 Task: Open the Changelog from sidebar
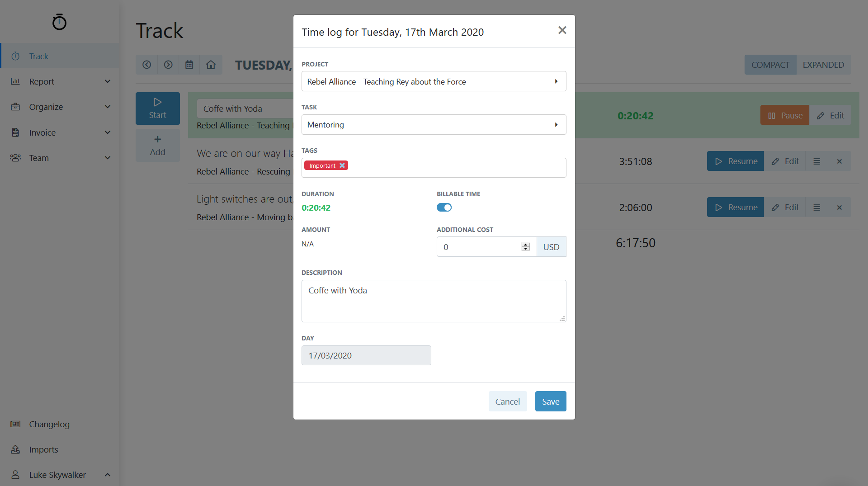tap(49, 424)
